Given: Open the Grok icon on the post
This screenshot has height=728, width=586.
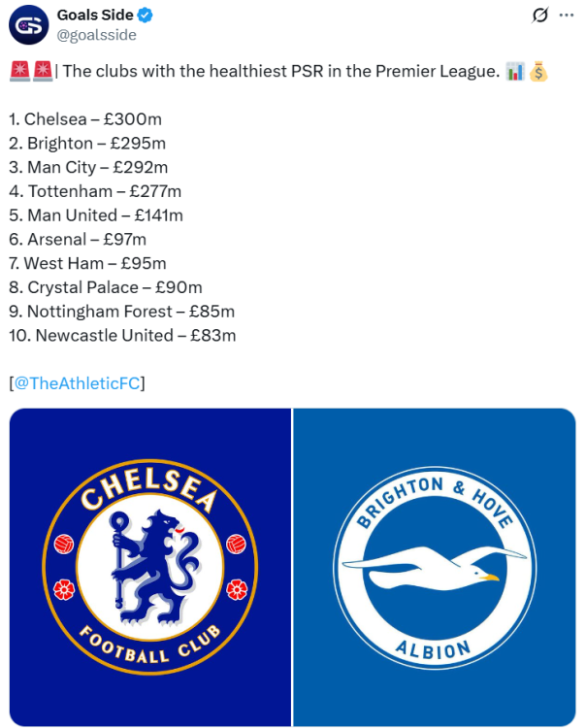Looking at the screenshot, I should (x=541, y=16).
